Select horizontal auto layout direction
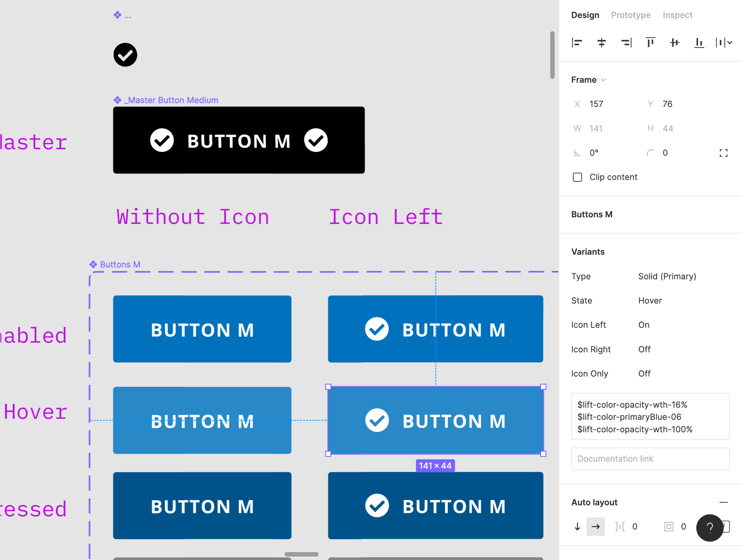 (x=595, y=526)
